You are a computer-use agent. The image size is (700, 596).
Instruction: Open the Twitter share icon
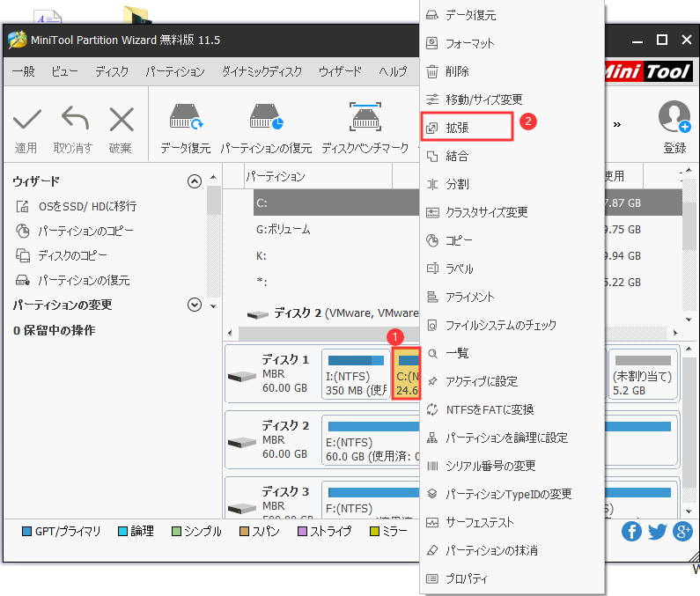(x=657, y=532)
